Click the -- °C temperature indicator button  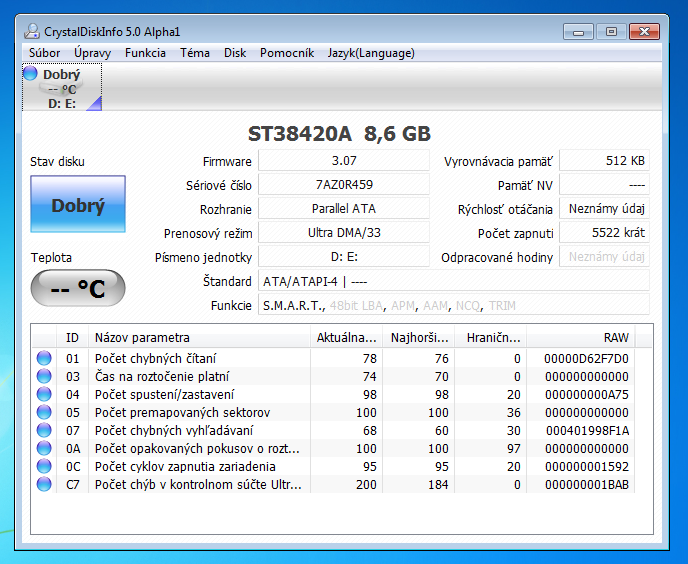[x=78, y=288]
